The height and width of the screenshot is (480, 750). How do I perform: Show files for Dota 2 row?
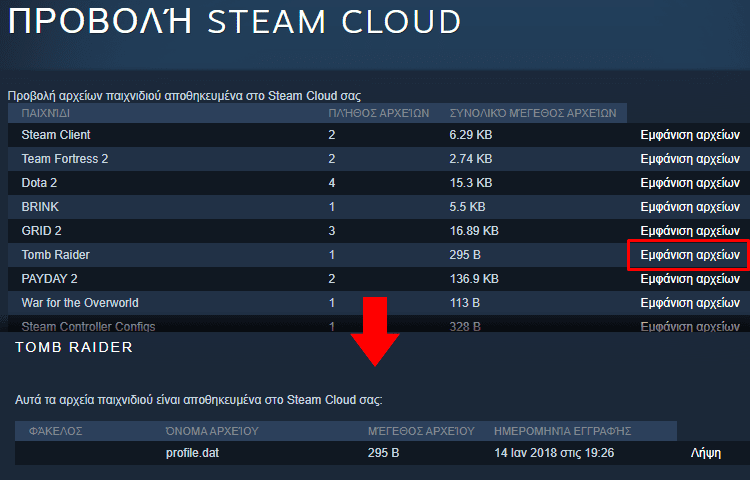[690, 183]
